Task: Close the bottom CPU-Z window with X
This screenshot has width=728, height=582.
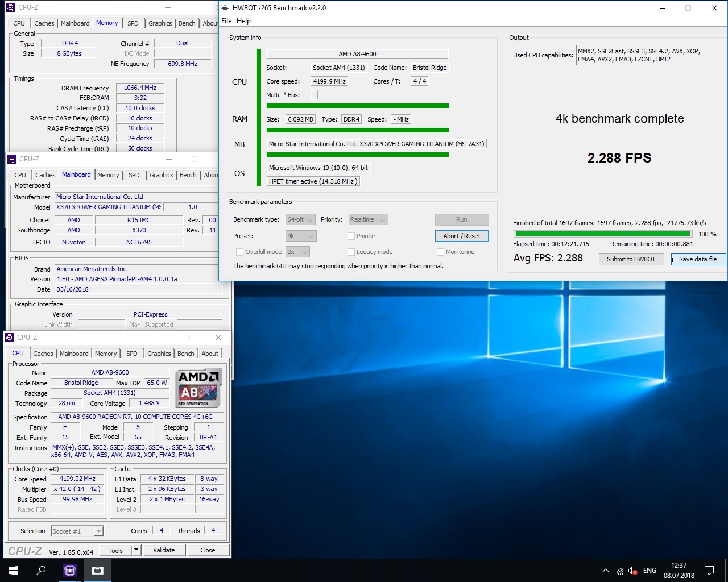Action: (218, 338)
